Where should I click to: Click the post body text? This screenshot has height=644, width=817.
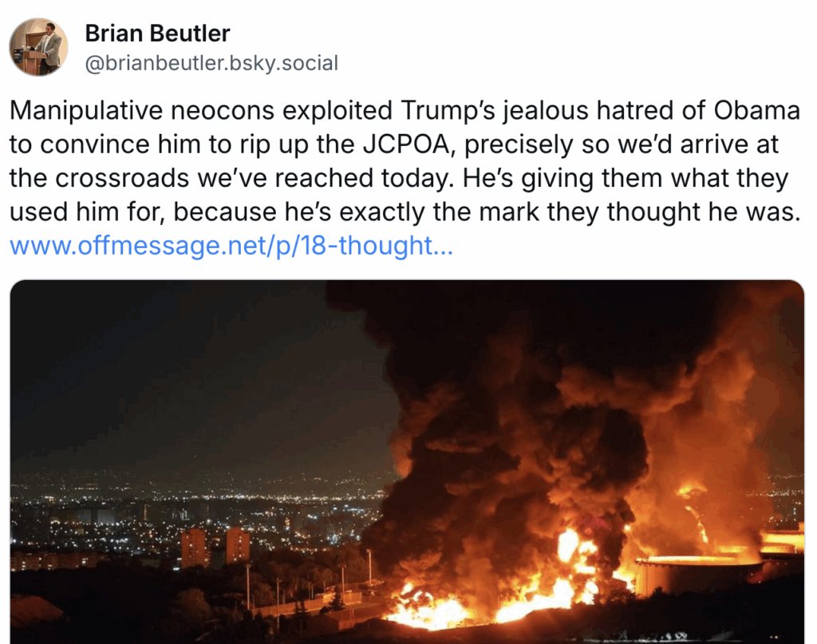405,161
